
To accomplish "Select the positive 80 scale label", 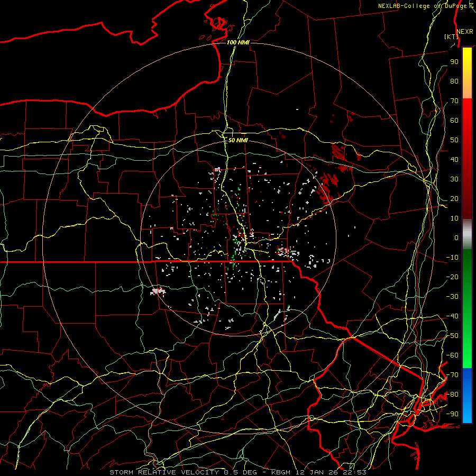I will click(x=454, y=81).
